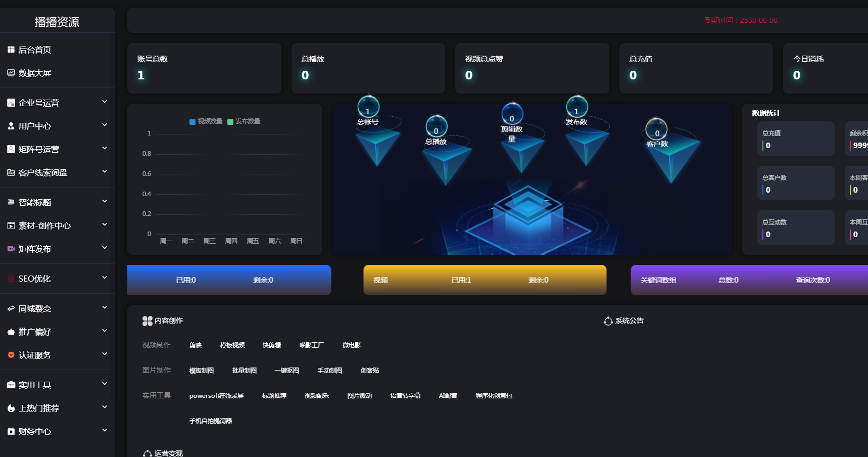This screenshot has width=868, height=457.
Task: Toggle 视频数量 series in chart legend
Action: point(206,121)
